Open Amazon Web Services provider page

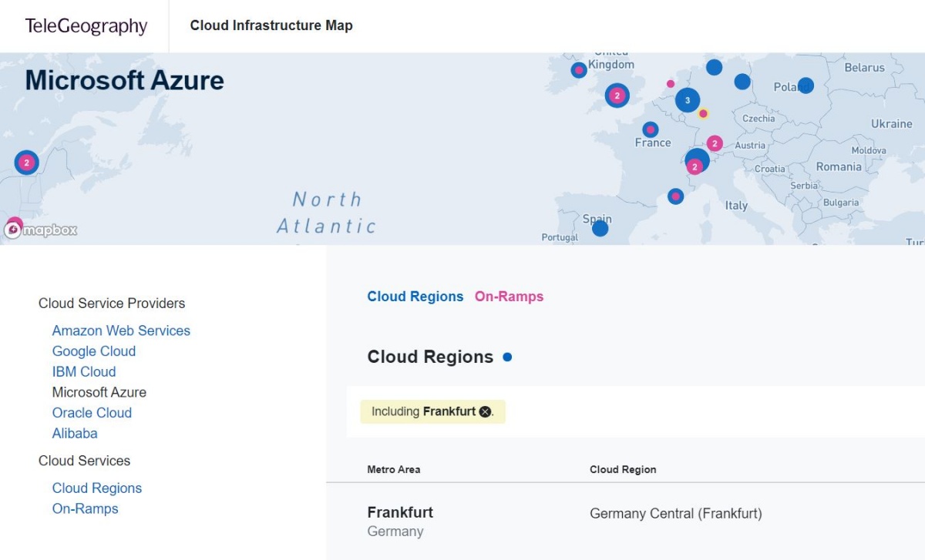121,330
